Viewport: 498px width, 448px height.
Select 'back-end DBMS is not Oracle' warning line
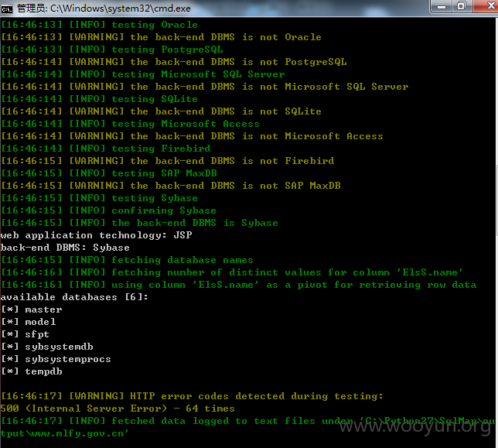click(161, 37)
